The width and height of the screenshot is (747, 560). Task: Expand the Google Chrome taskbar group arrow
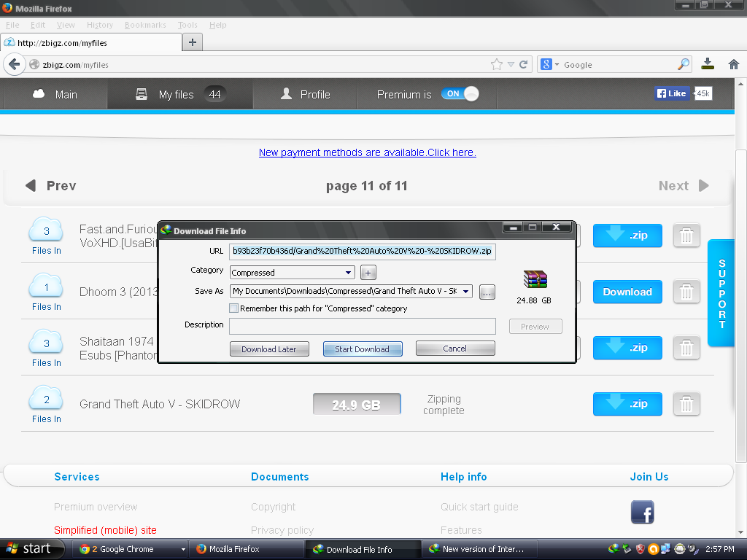click(x=183, y=550)
